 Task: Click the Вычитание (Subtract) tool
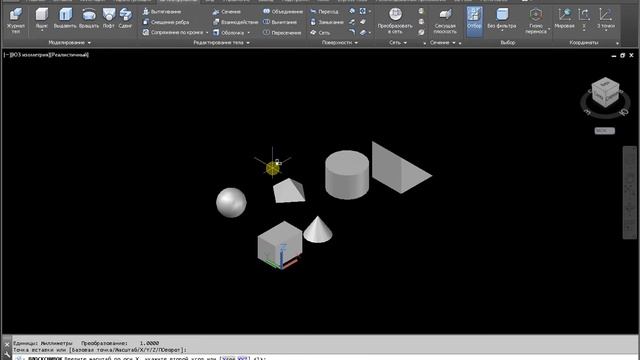[280, 22]
